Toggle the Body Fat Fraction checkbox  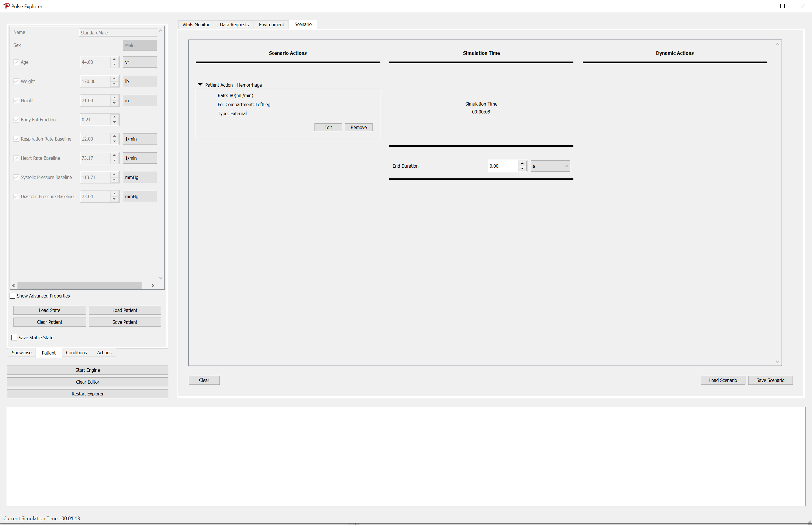(16, 120)
